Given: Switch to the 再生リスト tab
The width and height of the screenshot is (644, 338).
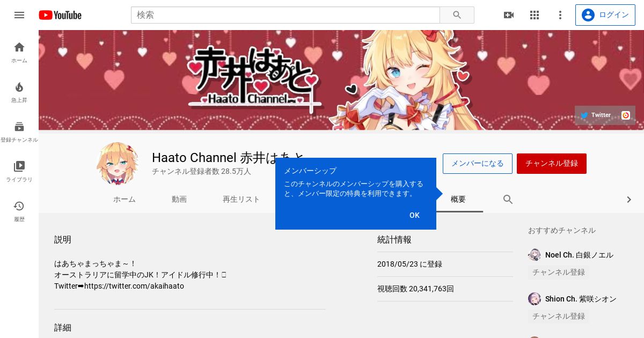Looking at the screenshot, I should click(241, 200).
